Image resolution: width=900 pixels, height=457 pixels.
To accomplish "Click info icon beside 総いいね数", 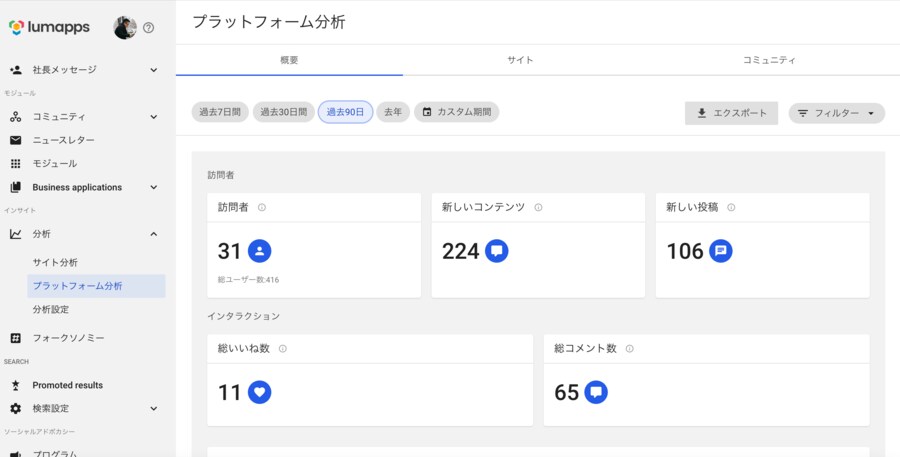I will pos(283,349).
